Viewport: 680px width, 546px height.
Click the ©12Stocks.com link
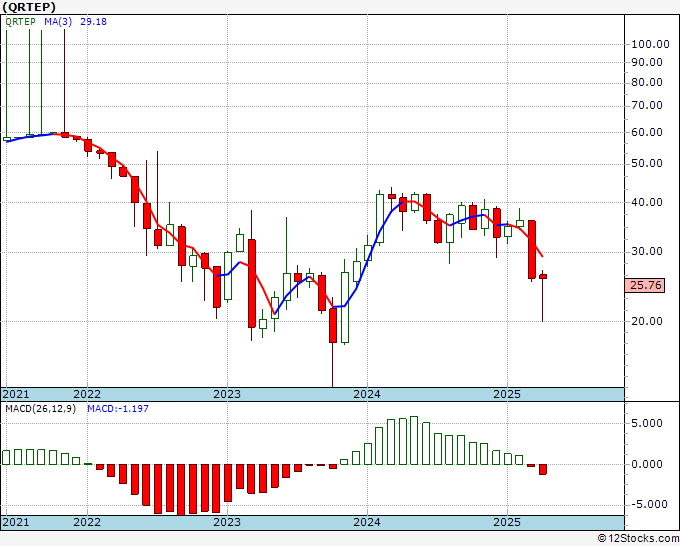tap(638, 539)
